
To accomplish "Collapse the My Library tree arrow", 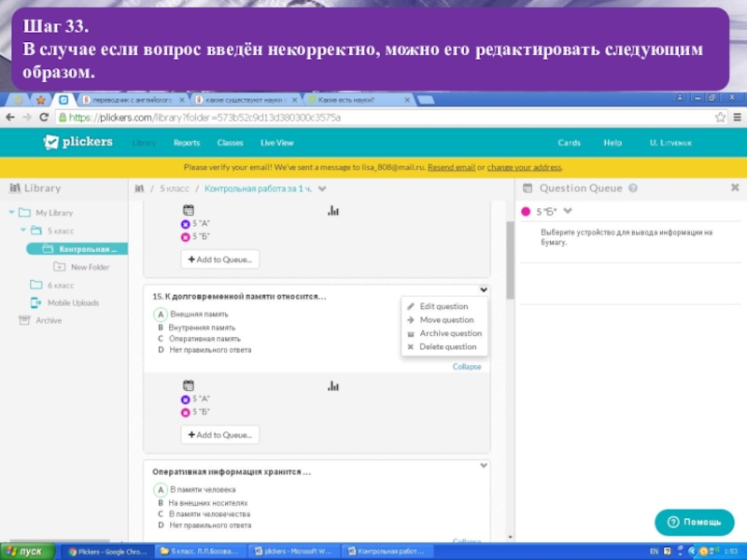I will click(11, 213).
